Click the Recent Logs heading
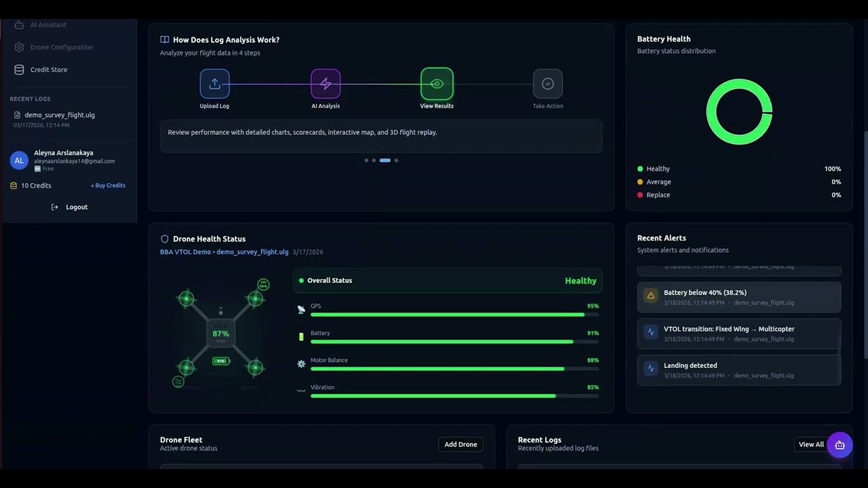868x488 pixels. [x=540, y=440]
